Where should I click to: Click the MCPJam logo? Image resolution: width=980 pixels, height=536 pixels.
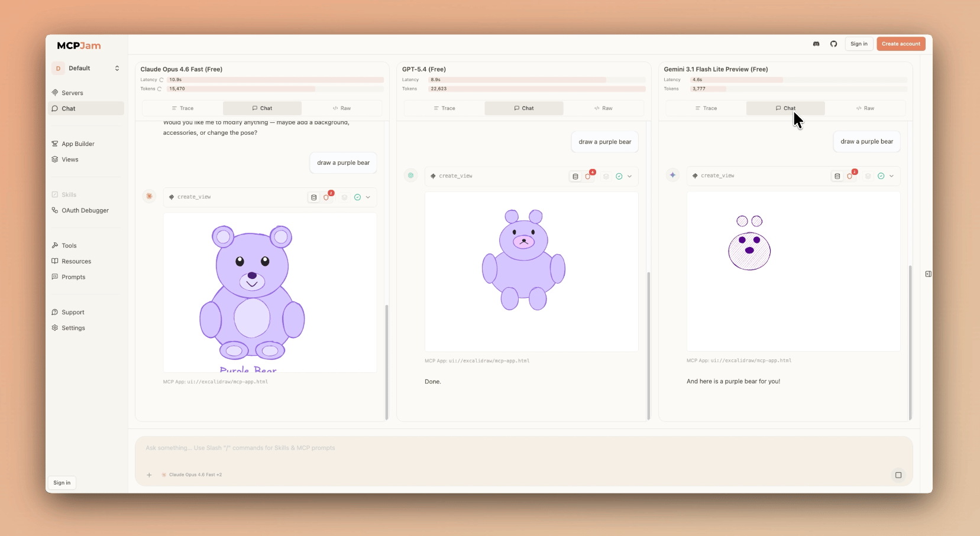click(79, 46)
